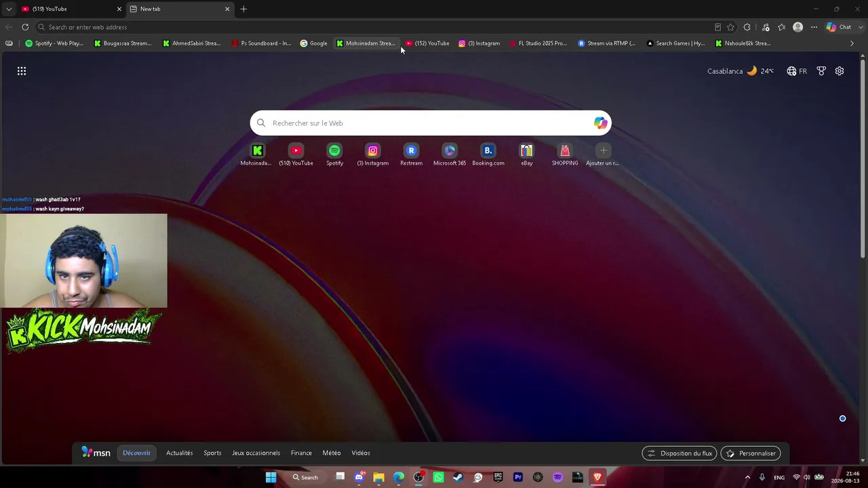The width and height of the screenshot is (868, 488).
Task: Open the Spotify - Web Player bookmark
Action: (x=54, y=43)
